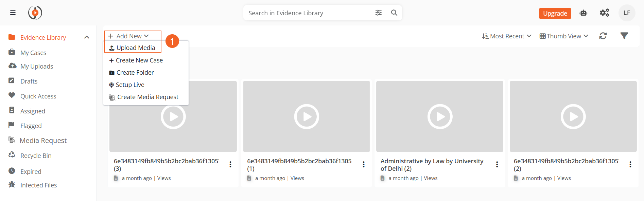Click the My Cases briefcase icon
644x201 pixels.
pyautogui.click(x=12, y=52)
